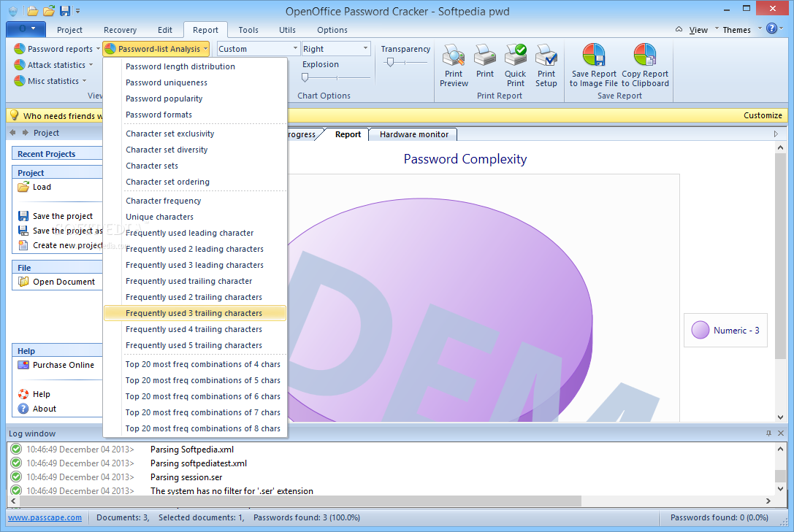Viewport: 794px width, 532px height.
Task: Click the Print icon in ribbon
Action: [x=484, y=55]
